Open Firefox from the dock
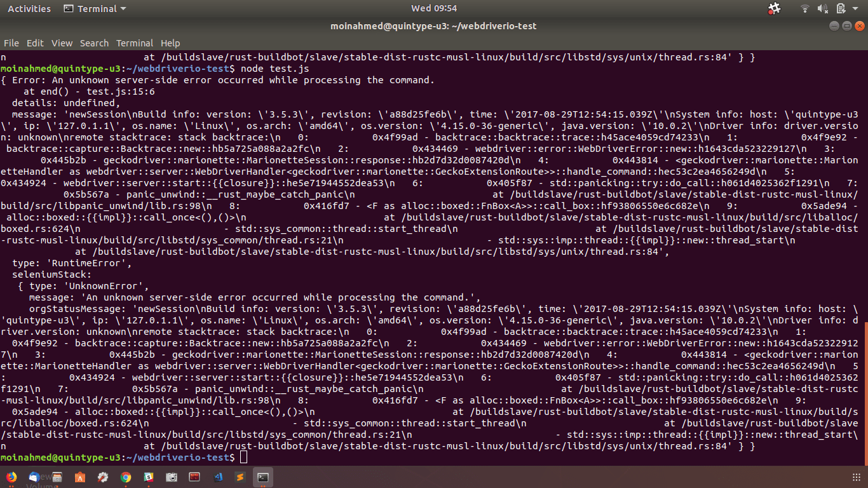Screen dimensions: 868x488 [x=11, y=477]
